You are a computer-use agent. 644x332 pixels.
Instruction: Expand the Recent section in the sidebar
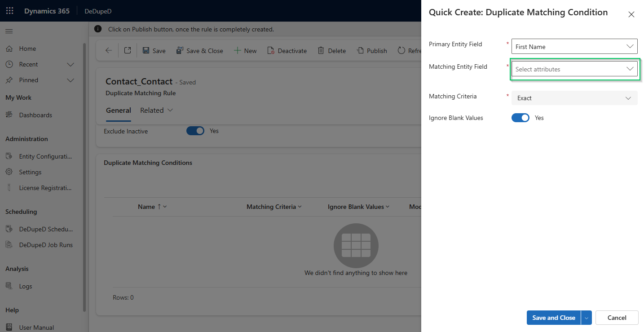pyautogui.click(x=71, y=64)
